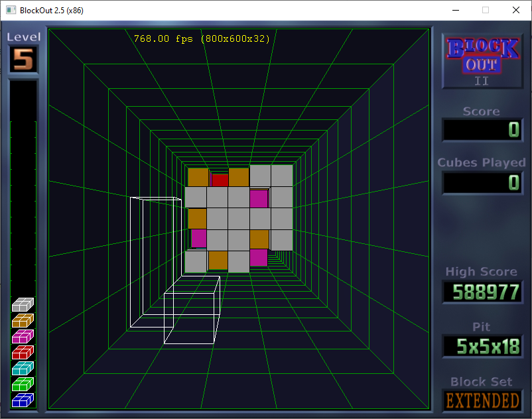Click the Cubes Played counter box
The height and width of the screenshot is (419, 532).
point(482,183)
